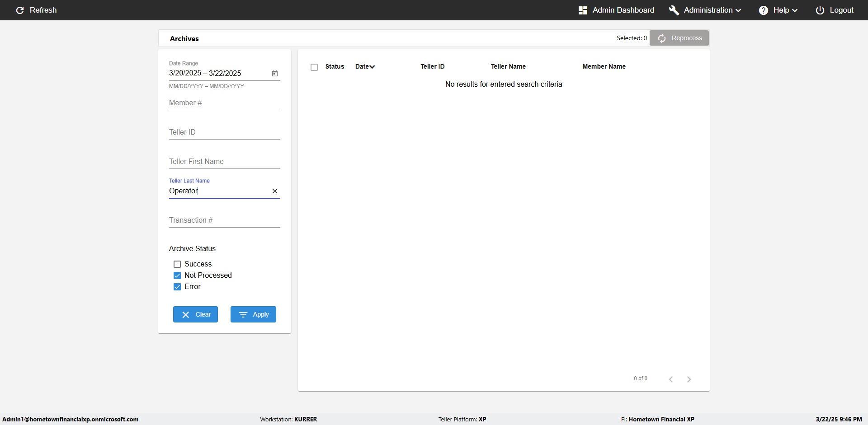Click the 3/22/25 9:46 PM timestamp

click(x=839, y=419)
